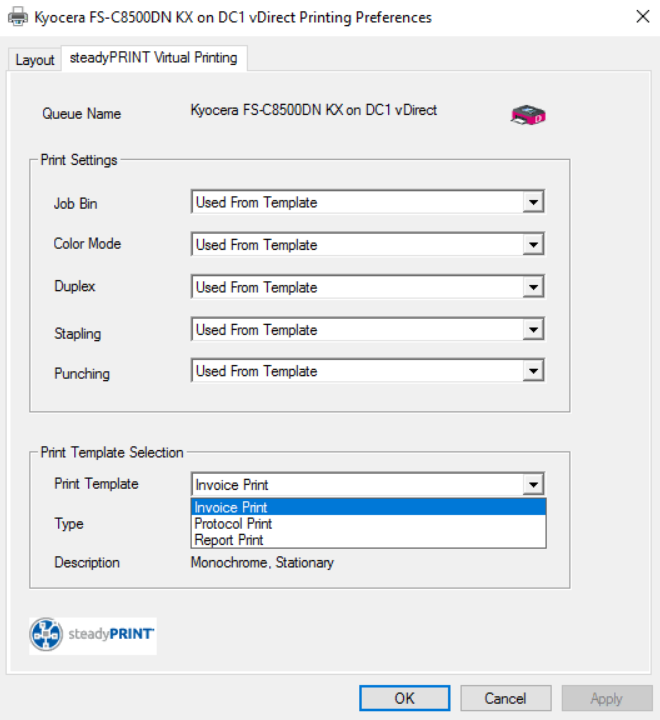Switch to the Layout tab
The image size is (660, 720).
pyautogui.click(x=35, y=60)
